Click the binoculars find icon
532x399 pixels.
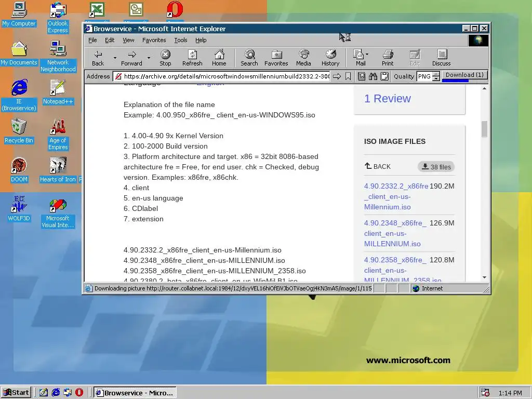pyautogui.click(x=373, y=76)
